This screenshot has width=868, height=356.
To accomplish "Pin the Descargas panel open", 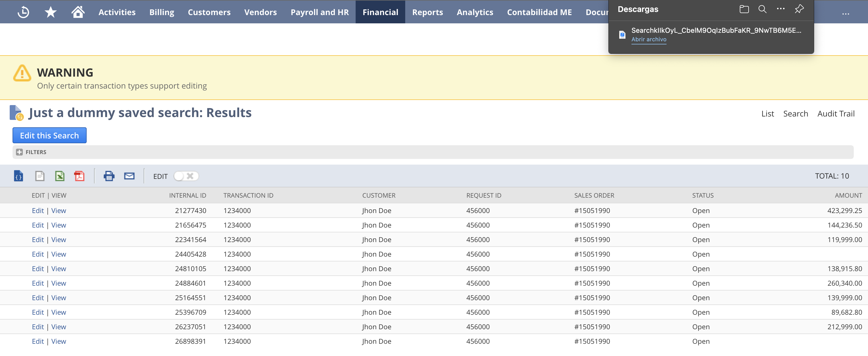I will pyautogui.click(x=799, y=9).
